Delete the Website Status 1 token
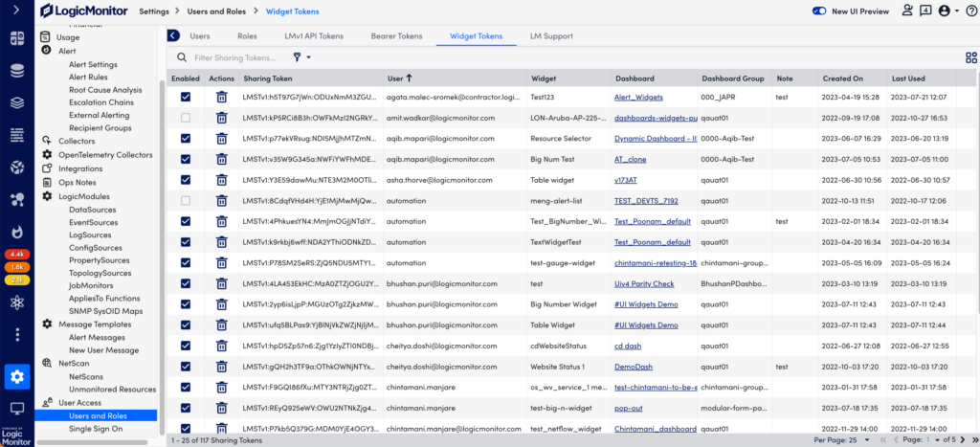Screen dimensions: 980x447 221,367
